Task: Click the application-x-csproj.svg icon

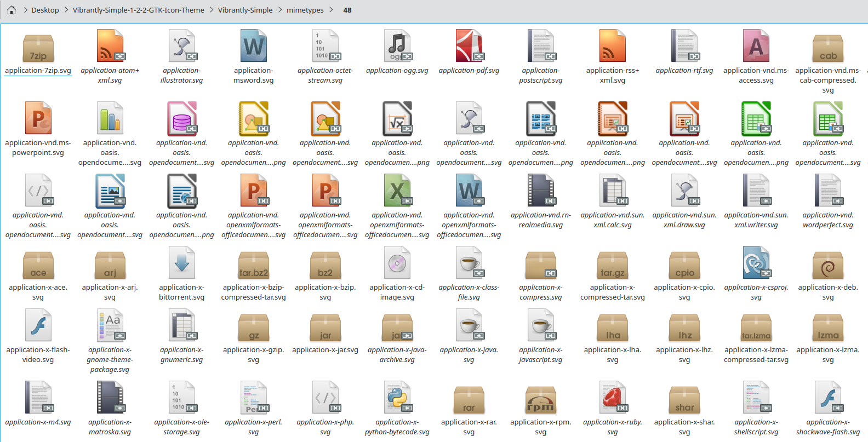Action: [x=756, y=263]
